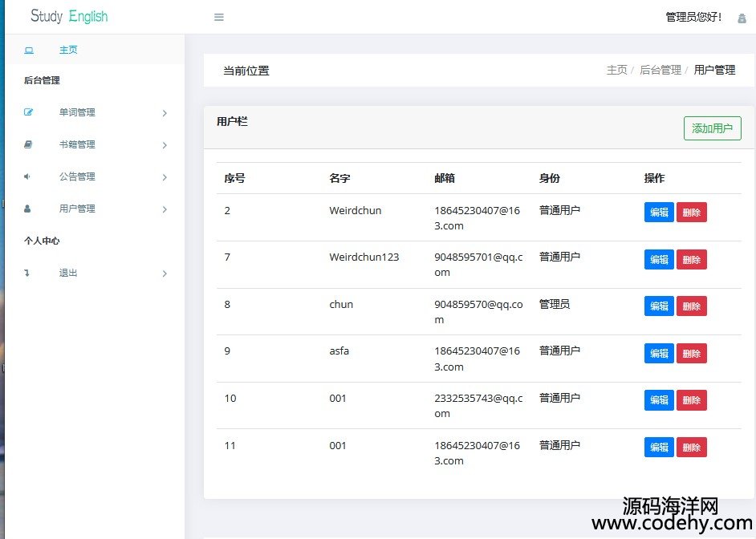
Task: Click the admin user avatar icon
Action: pyautogui.click(x=742, y=18)
